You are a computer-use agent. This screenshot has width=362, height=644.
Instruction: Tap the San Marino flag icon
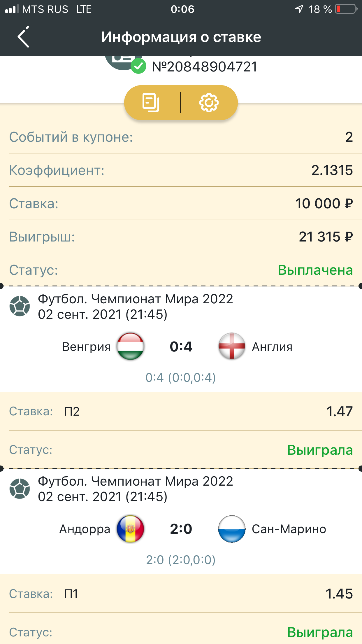click(x=232, y=528)
